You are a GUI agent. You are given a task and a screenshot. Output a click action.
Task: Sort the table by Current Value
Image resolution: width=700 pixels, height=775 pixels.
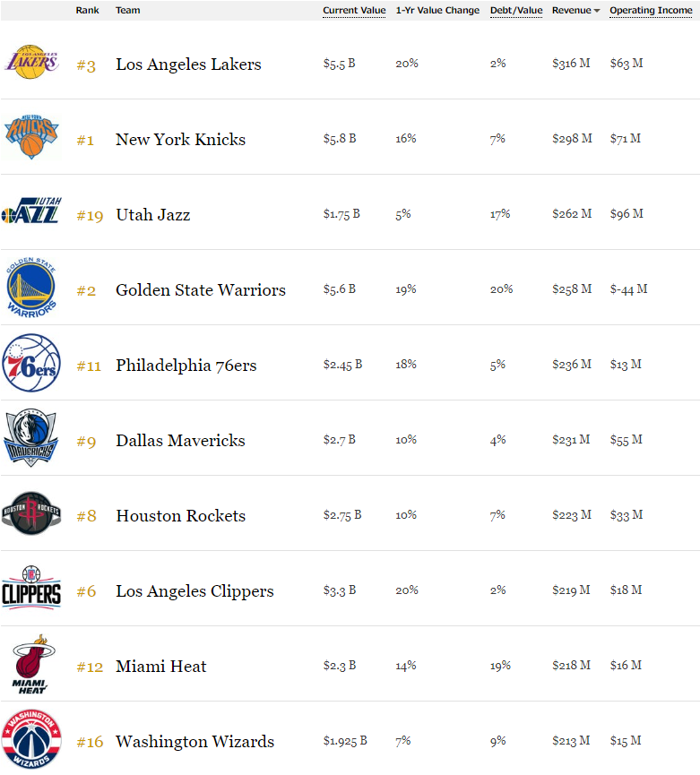(x=353, y=10)
